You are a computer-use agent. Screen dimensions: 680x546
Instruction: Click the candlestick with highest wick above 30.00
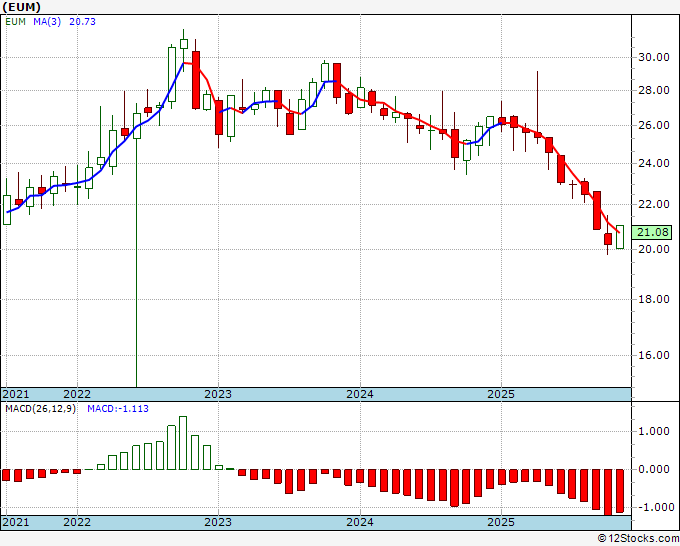pos(184,48)
